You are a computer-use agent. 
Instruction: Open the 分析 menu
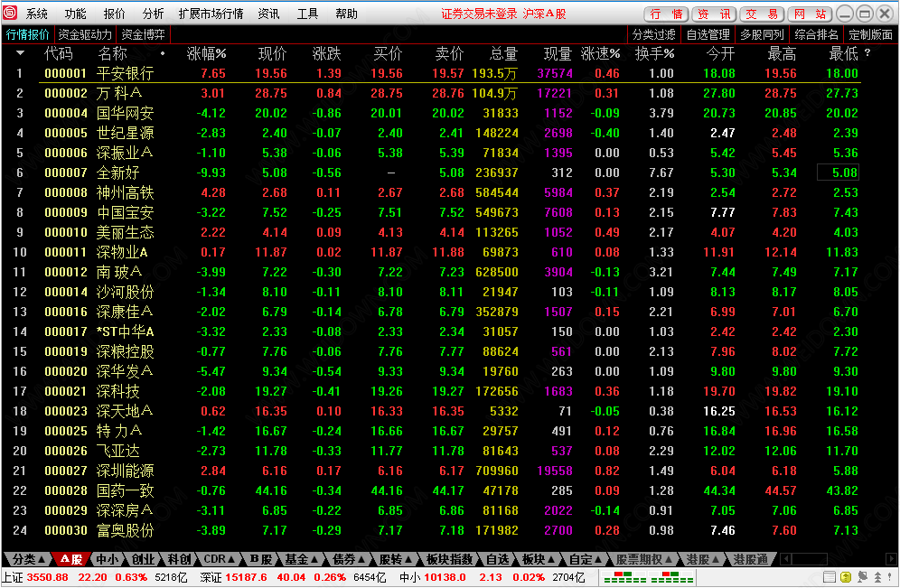(154, 14)
